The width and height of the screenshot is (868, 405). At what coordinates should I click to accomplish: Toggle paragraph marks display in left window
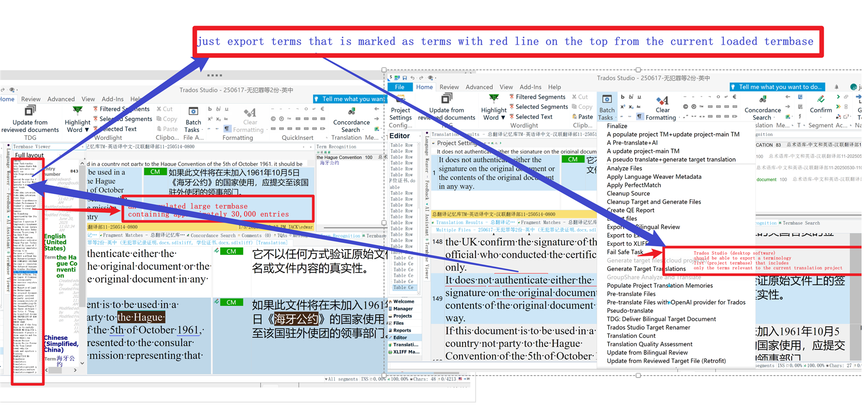[x=227, y=129]
